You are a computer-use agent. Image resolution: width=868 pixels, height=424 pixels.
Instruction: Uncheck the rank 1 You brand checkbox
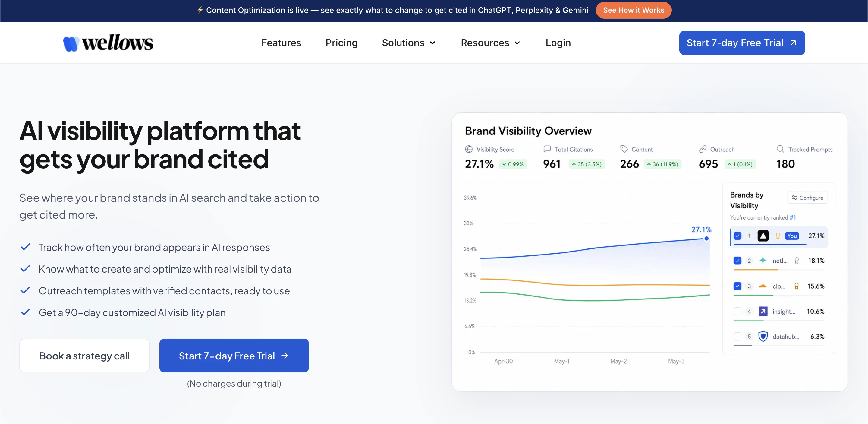click(737, 236)
